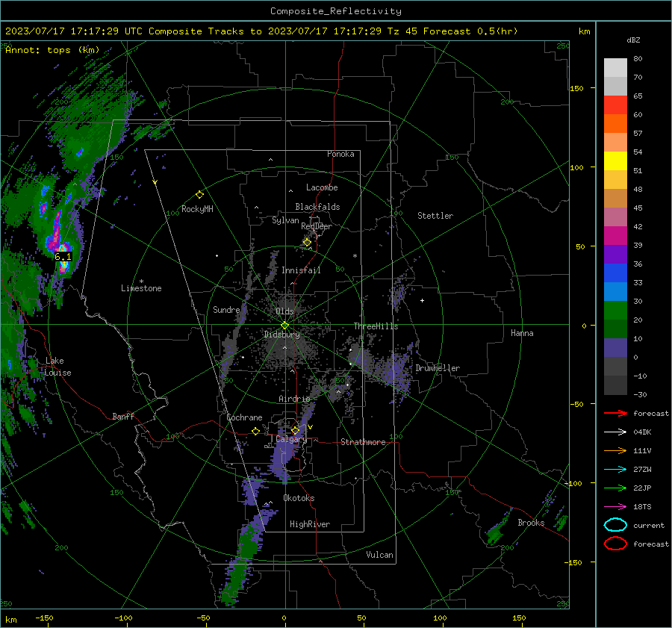Click the 33–36 dBZ blue swatch
Viewport: 672px width, 628px height.
615,273
